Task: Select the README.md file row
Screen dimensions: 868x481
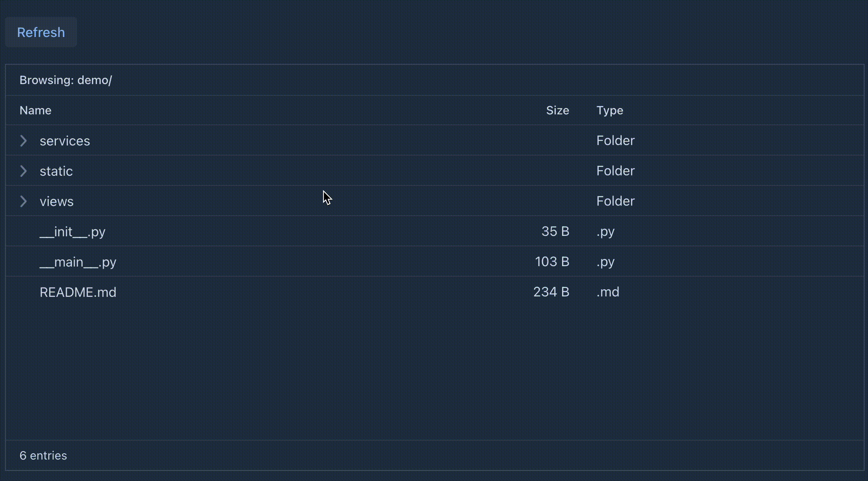Action: [78, 292]
